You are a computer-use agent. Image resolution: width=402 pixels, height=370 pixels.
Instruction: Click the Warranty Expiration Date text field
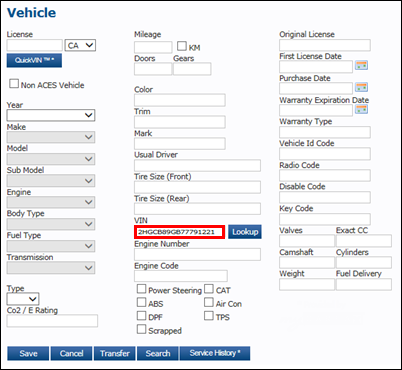[316, 110]
